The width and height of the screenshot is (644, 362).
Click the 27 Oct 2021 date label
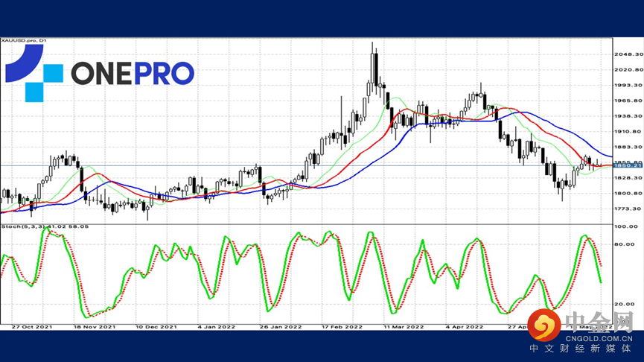31,326
